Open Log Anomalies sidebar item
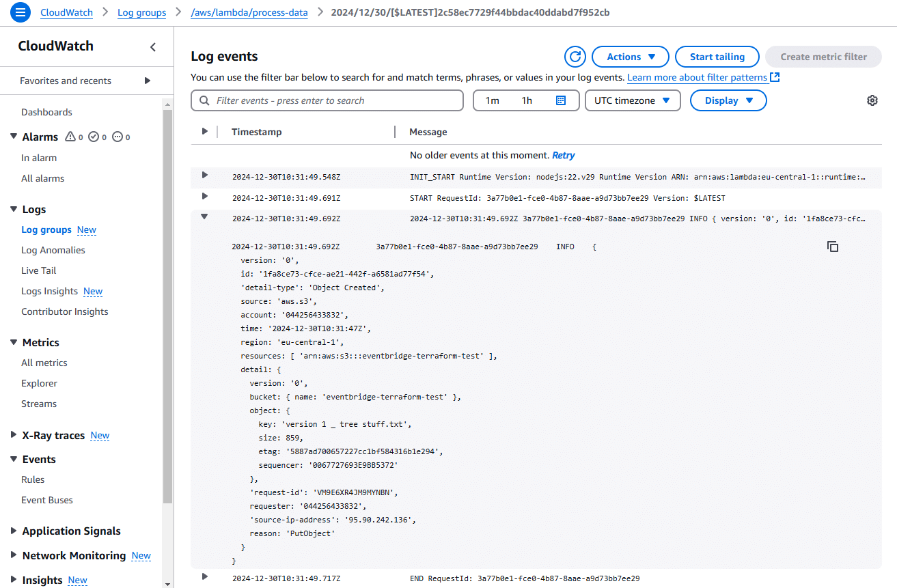This screenshot has width=897, height=588. [53, 250]
